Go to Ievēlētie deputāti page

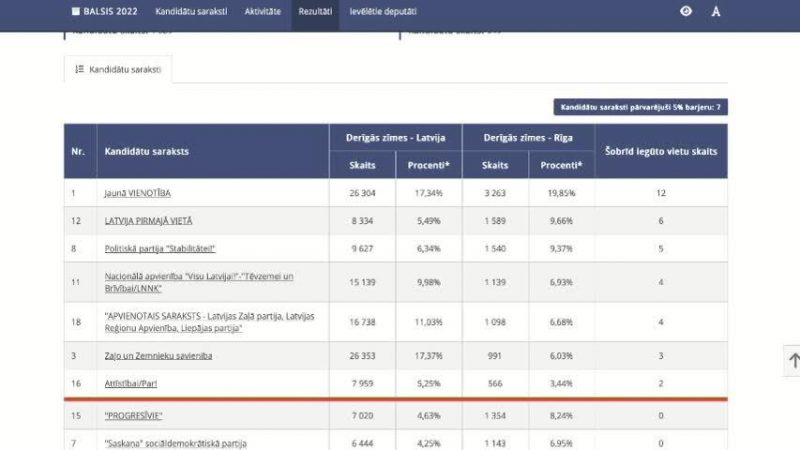tap(383, 12)
